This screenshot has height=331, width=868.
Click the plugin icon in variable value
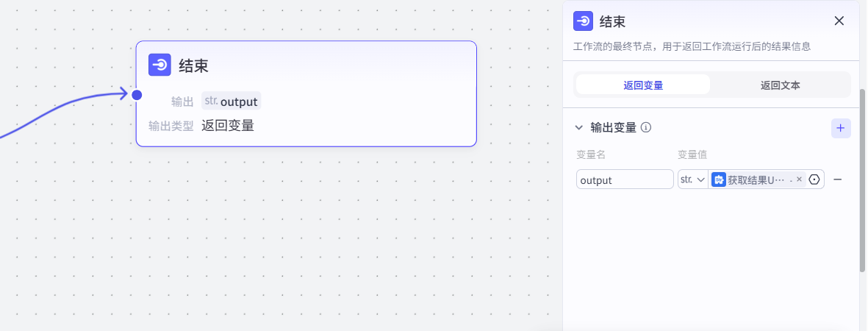click(x=718, y=179)
